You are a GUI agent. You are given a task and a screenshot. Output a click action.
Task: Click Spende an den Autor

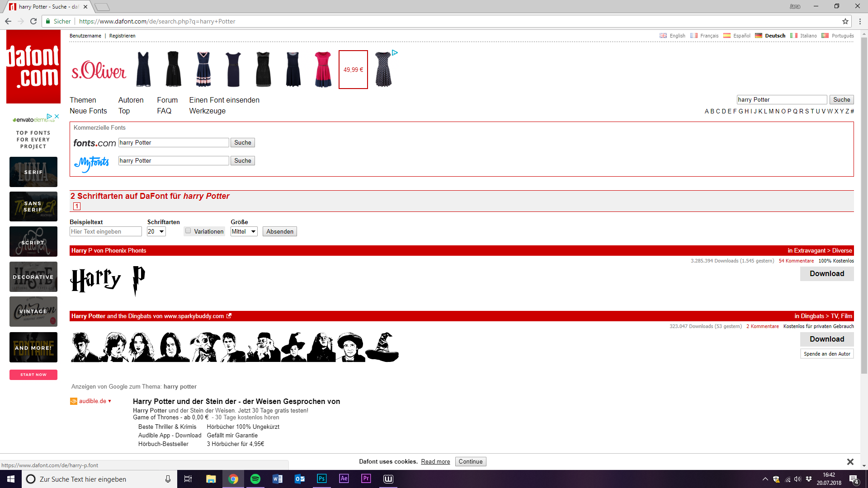(x=827, y=354)
